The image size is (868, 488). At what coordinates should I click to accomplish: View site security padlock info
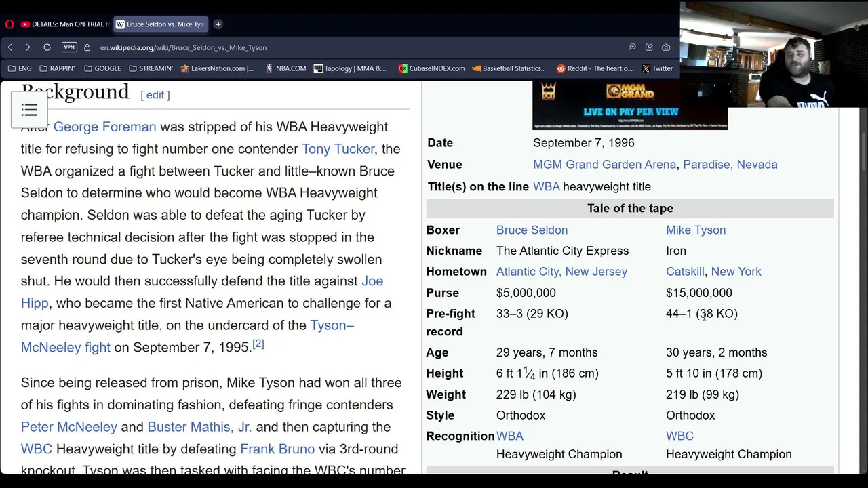coord(87,47)
